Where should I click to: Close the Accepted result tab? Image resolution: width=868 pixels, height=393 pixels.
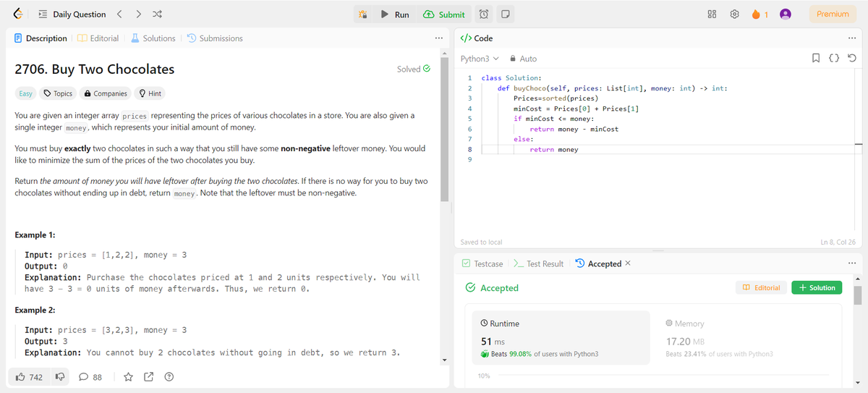pyautogui.click(x=628, y=263)
